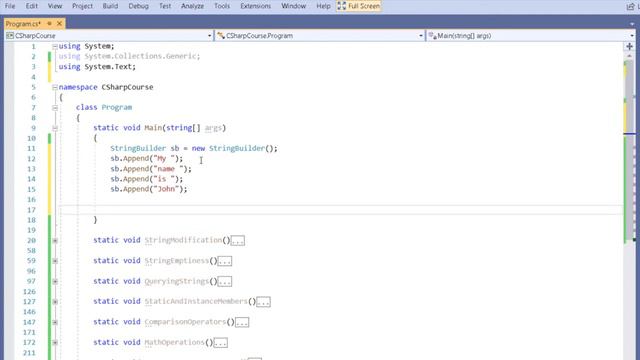Image resolution: width=640 pixels, height=360 pixels.
Task: Open the Help menu
Action: 323,6
